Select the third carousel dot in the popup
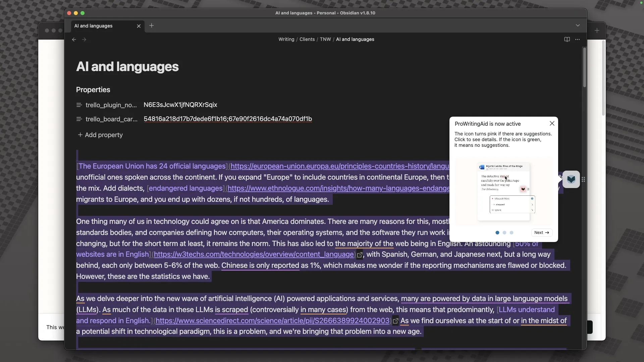The width and height of the screenshot is (644, 362). (512, 233)
